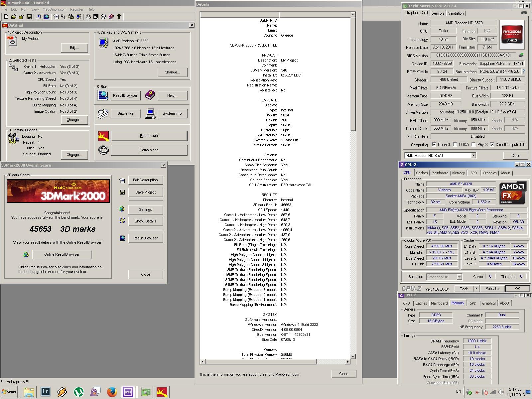Click the Benchmark button

[x=149, y=136]
